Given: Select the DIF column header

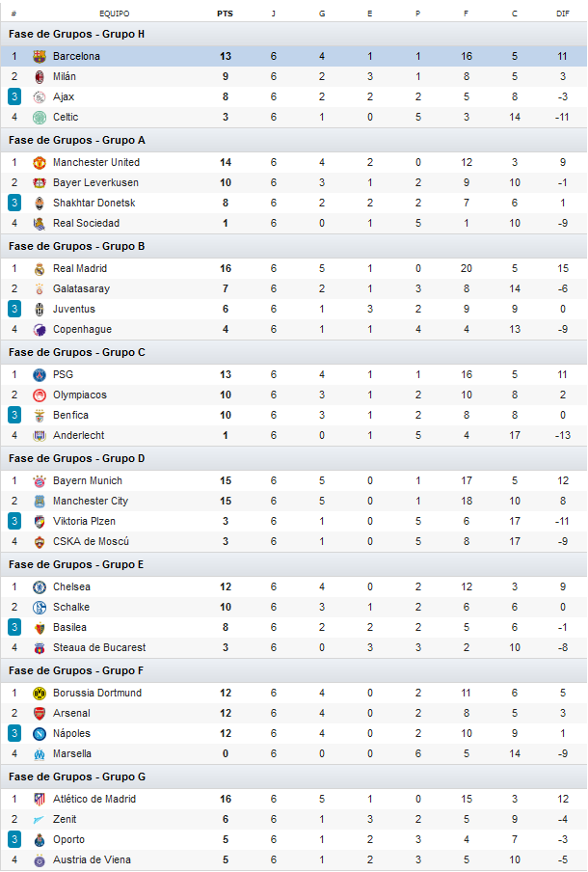Looking at the screenshot, I should pyautogui.click(x=562, y=14).
